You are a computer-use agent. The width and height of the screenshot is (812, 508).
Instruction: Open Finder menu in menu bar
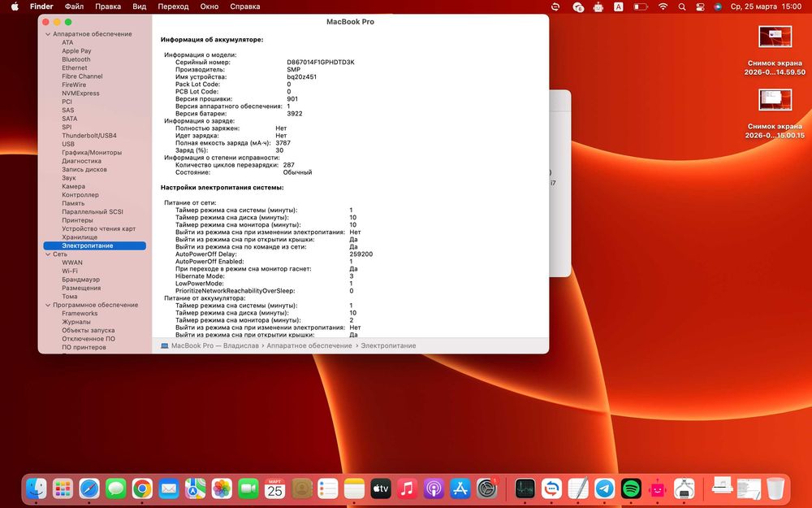[x=41, y=7]
